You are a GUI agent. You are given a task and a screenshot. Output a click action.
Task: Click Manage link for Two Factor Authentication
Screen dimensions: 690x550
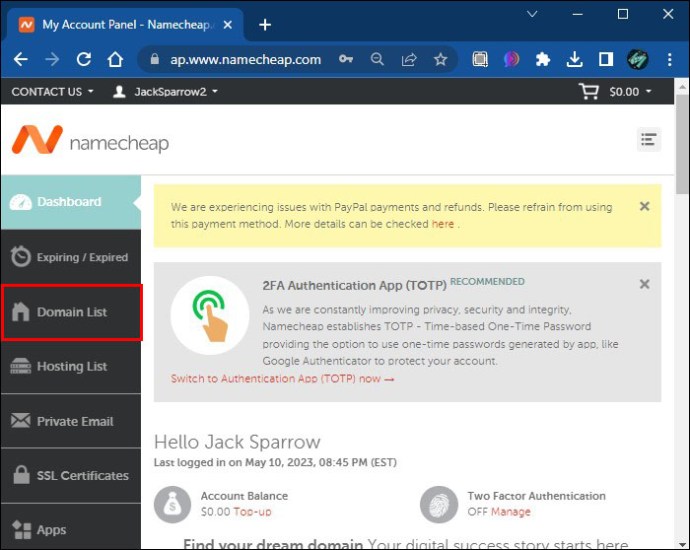tap(510, 512)
